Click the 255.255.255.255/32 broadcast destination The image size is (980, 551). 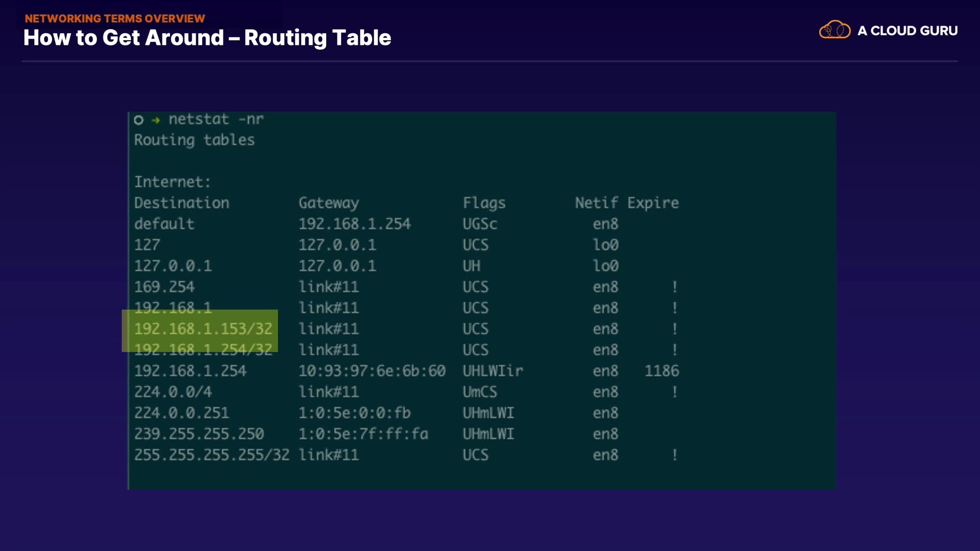click(211, 455)
